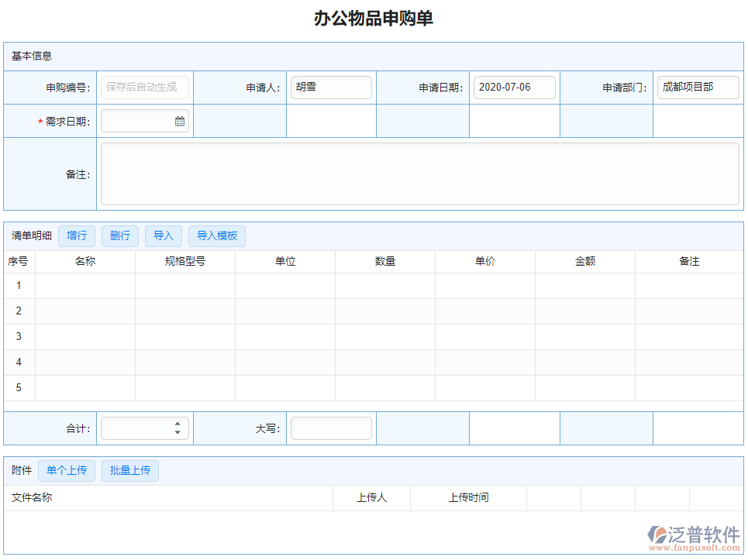This screenshot has width=748, height=560.
Task: Choose 批量上传 for batch upload
Action: click(130, 470)
